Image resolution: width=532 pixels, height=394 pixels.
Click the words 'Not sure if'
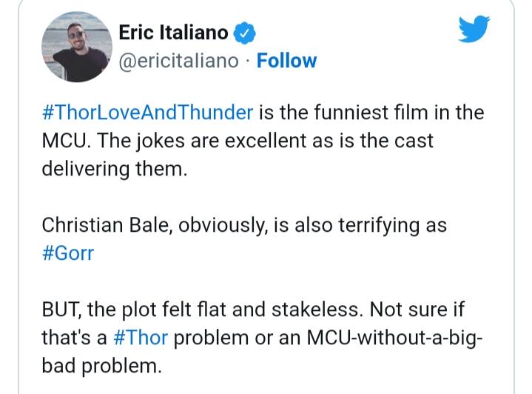pos(417,310)
